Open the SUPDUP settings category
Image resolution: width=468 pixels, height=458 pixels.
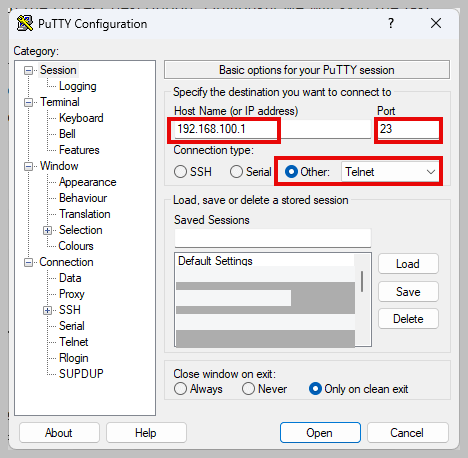pos(81,374)
